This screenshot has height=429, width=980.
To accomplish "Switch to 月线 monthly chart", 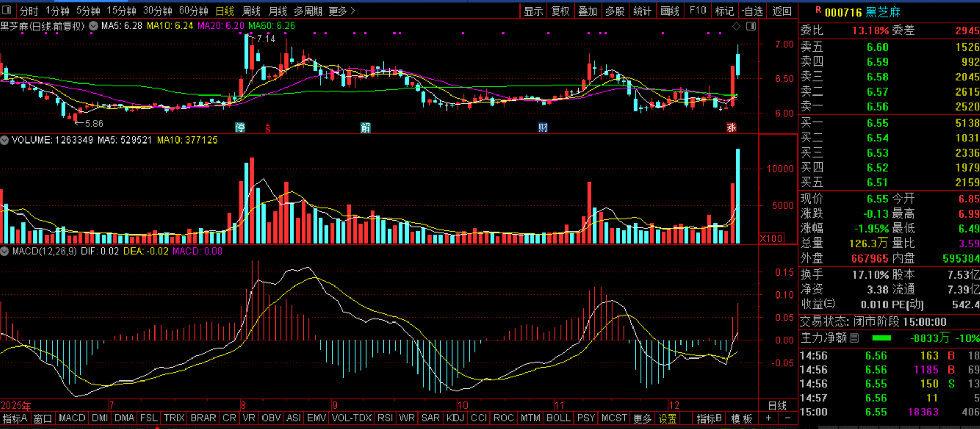I will click(278, 11).
